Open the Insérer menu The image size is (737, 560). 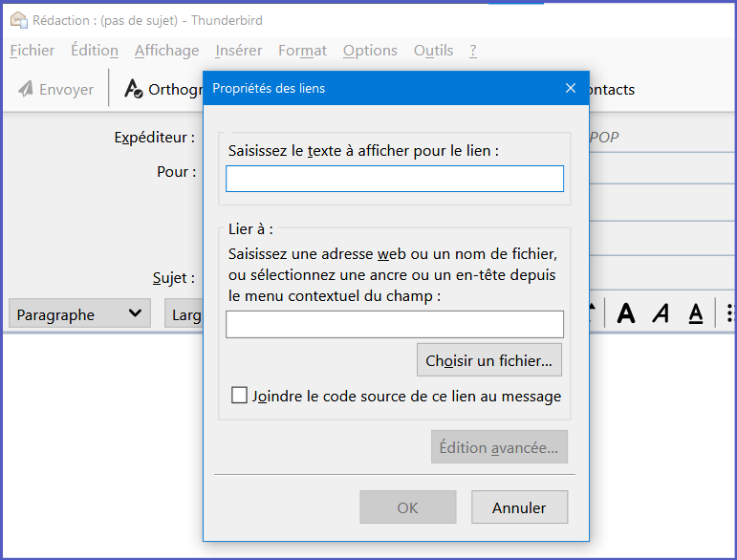tap(239, 51)
